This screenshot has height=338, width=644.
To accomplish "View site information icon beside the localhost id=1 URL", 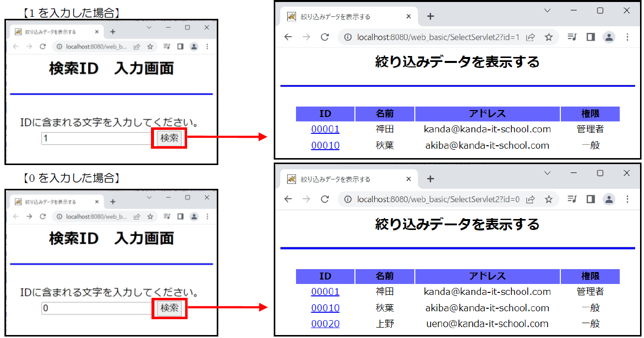I will [x=348, y=37].
